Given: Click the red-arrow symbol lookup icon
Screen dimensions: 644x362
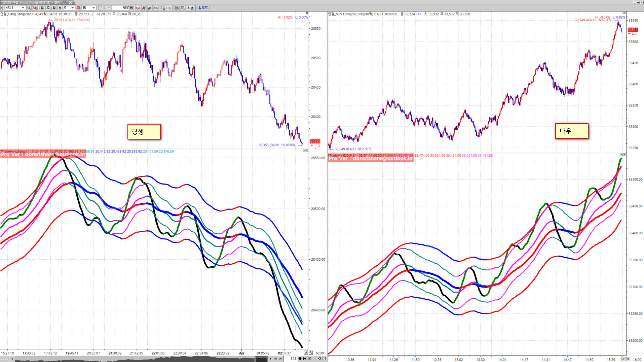Looking at the screenshot, I should 35,8.
